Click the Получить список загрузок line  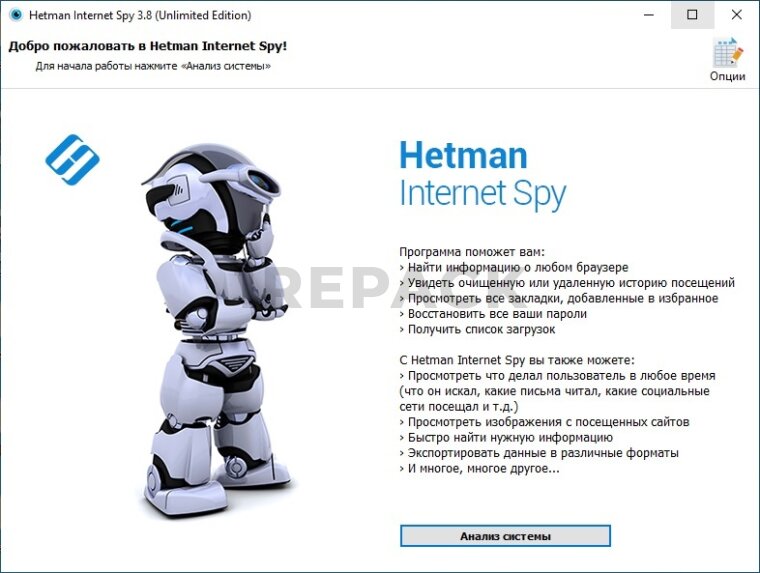[x=477, y=329]
